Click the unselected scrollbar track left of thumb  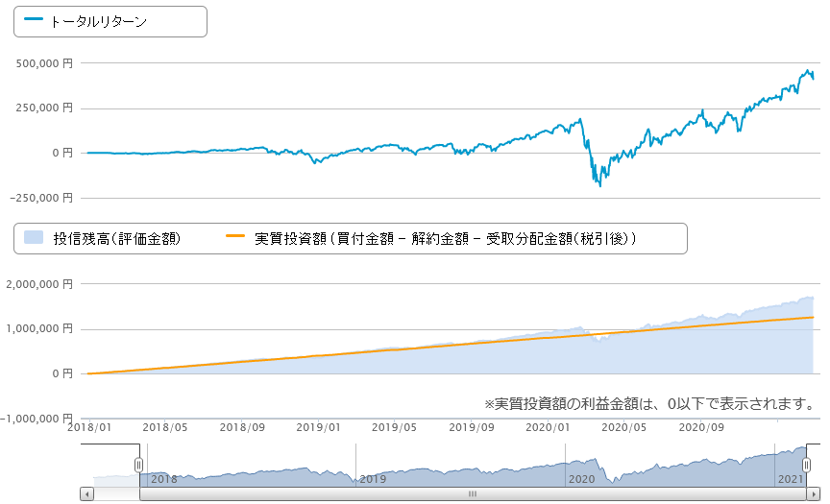[x=117, y=494]
